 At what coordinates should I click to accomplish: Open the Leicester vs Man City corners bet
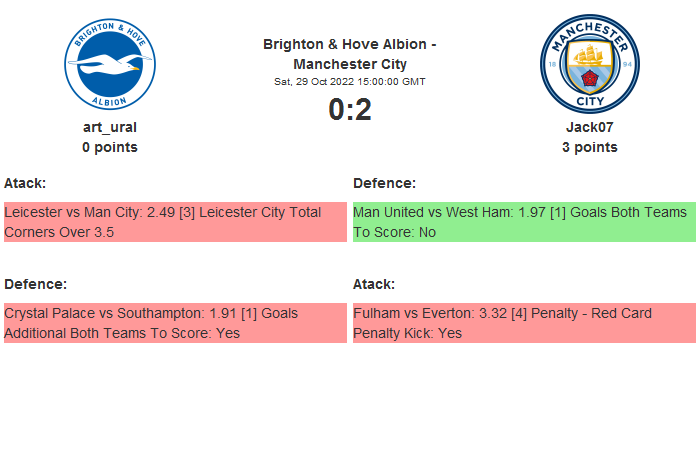175,222
